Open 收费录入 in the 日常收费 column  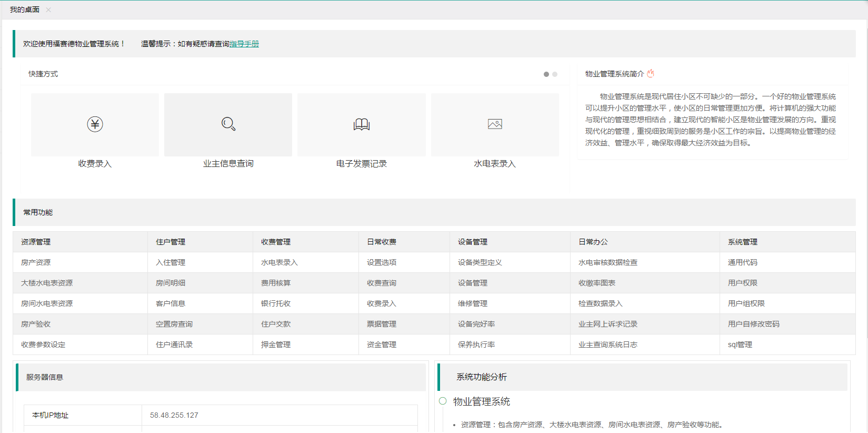point(382,303)
